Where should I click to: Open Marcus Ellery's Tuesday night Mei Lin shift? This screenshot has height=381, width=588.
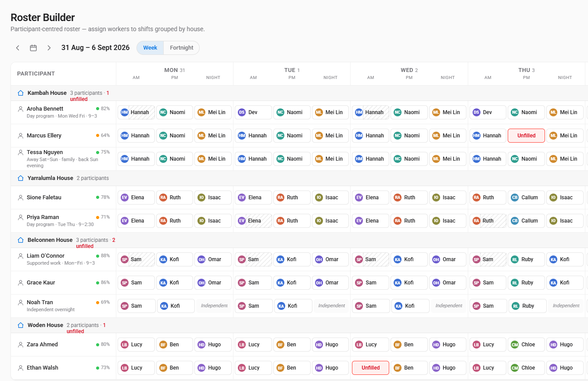pos(330,136)
